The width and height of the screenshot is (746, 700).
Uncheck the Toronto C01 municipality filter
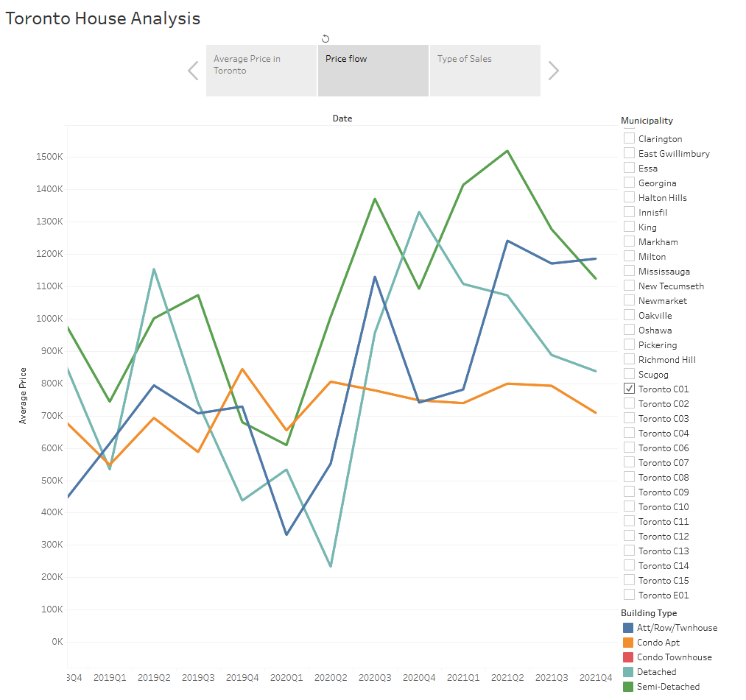629,389
